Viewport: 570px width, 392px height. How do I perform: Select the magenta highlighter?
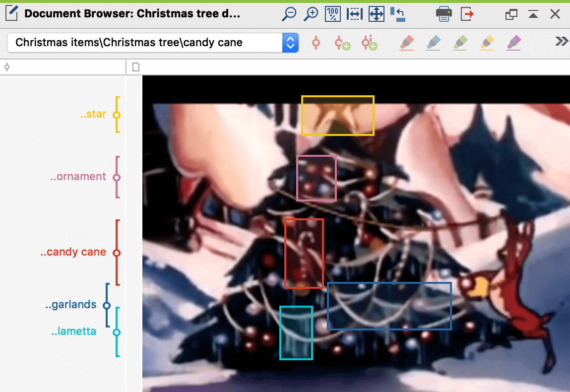click(513, 43)
